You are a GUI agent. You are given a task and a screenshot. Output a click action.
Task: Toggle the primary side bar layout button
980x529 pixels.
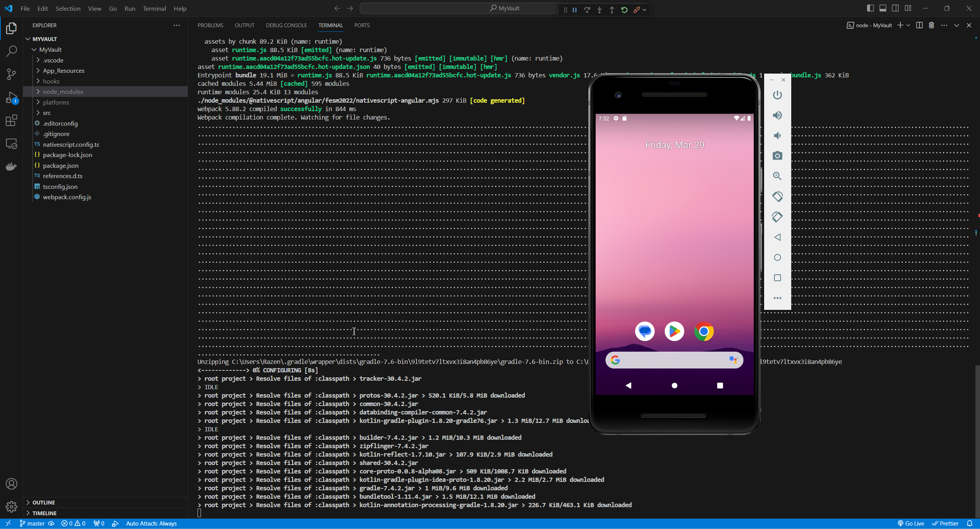coord(870,8)
